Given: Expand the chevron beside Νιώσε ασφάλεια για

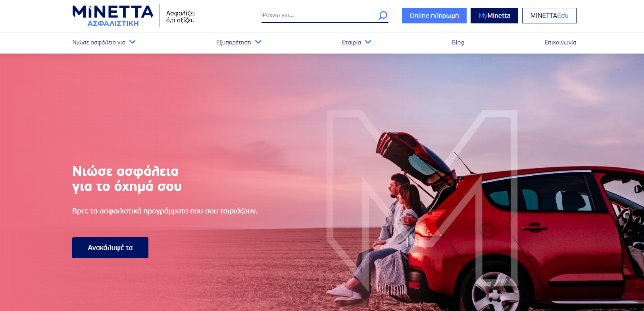Looking at the screenshot, I should tap(133, 42).
